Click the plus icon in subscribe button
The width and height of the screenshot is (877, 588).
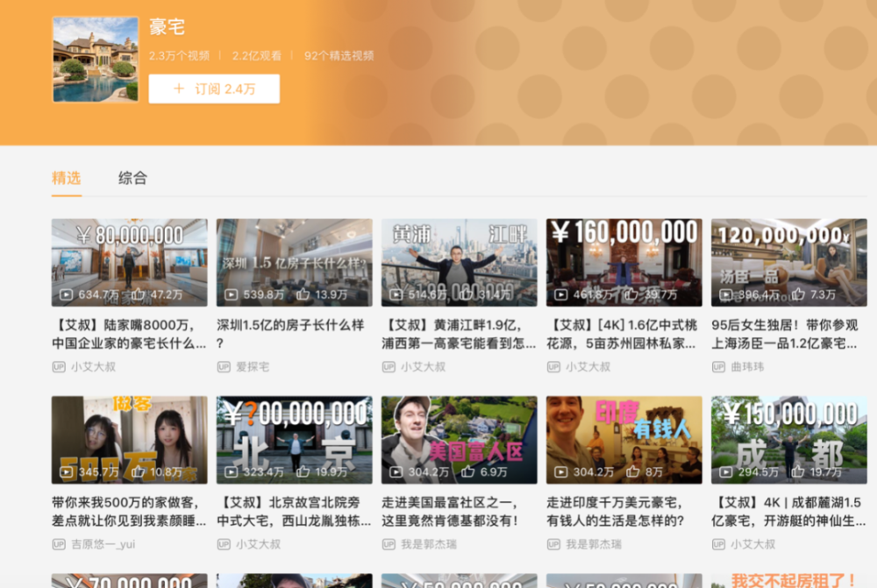point(179,89)
